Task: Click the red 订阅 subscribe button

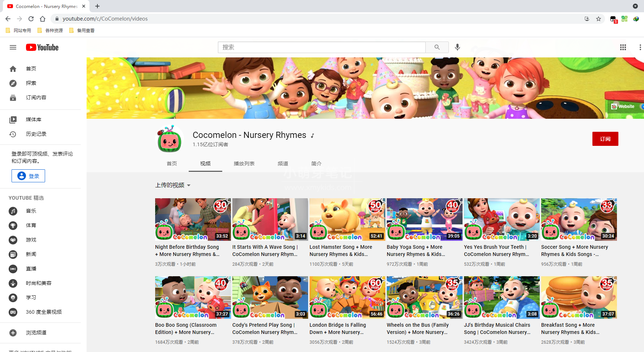Action: pyautogui.click(x=605, y=139)
